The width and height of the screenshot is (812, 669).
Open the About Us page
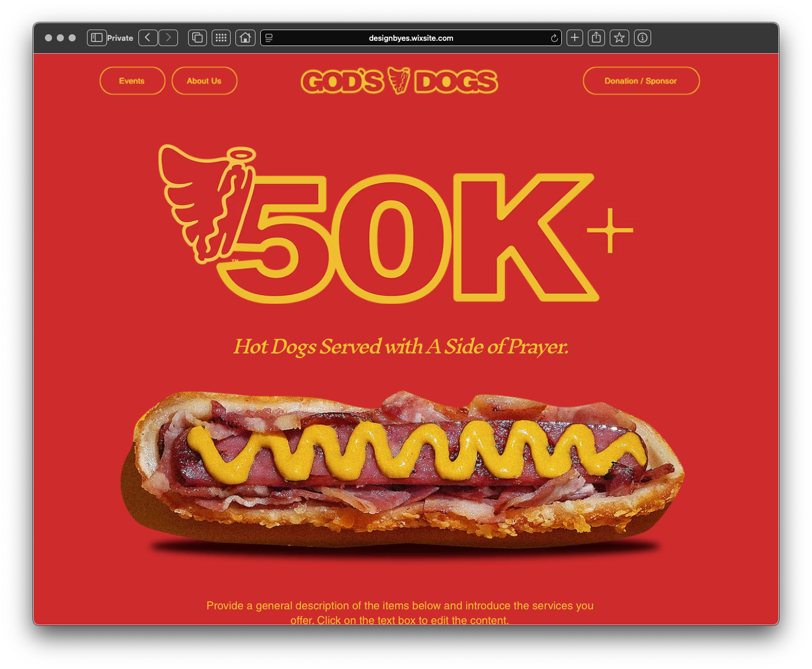pos(204,81)
